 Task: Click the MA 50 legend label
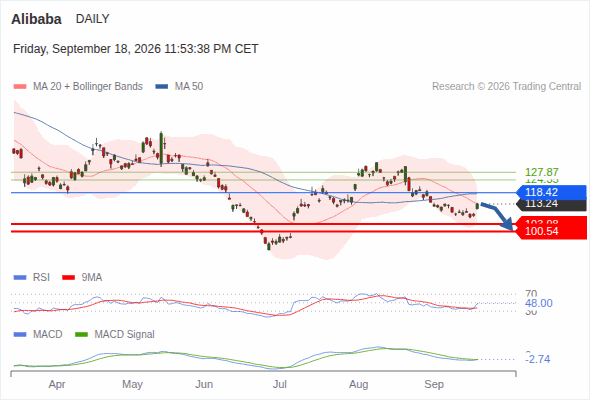(x=189, y=87)
